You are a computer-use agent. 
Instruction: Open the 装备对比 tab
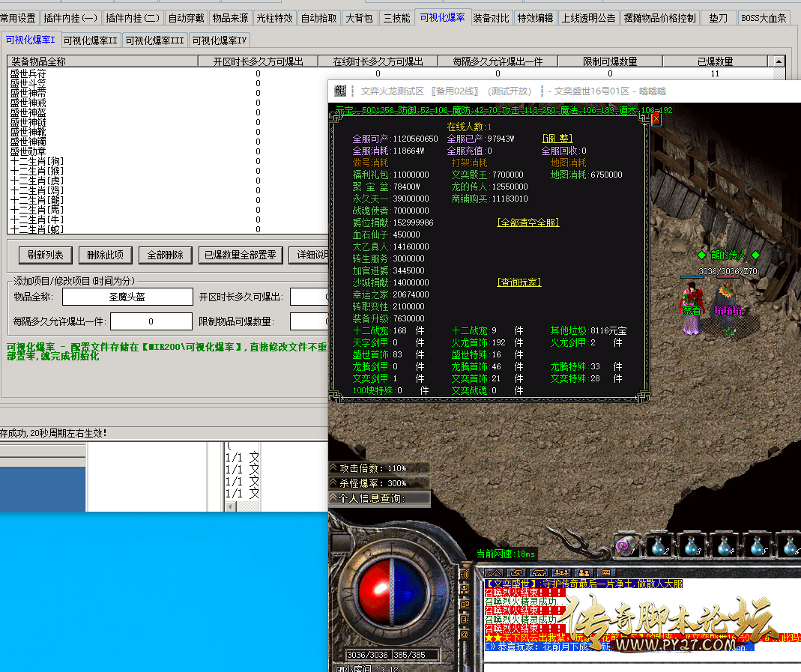point(491,19)
